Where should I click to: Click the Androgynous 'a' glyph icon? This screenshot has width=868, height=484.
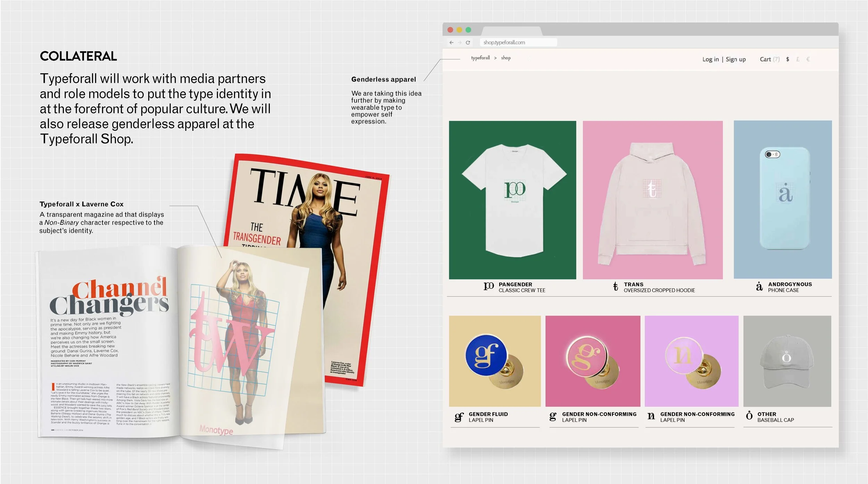760,287
